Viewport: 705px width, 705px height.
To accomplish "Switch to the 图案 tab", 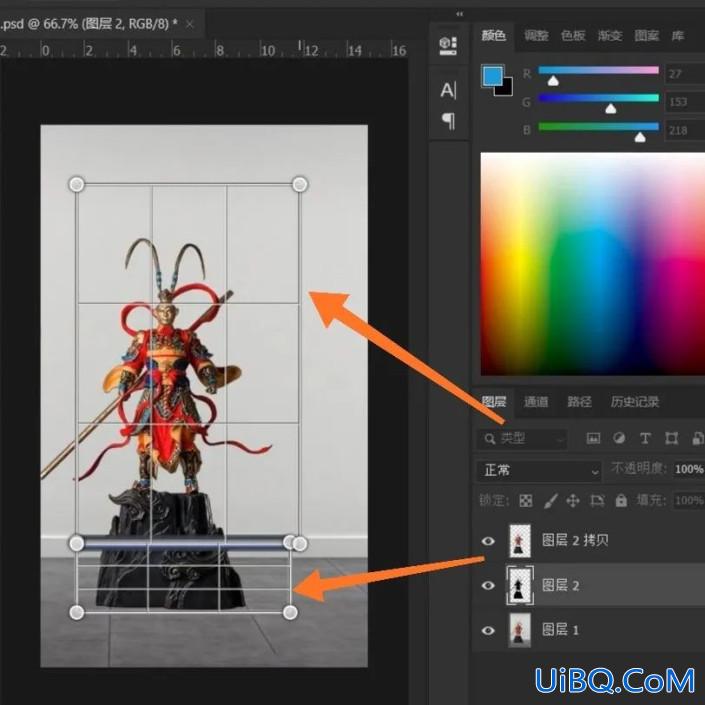I will (x=647, y=36).
